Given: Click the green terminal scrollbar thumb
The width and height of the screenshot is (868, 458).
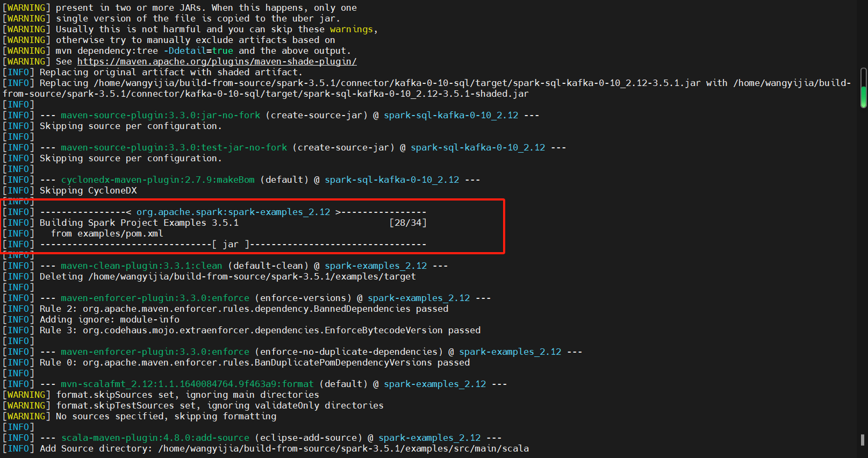Looking at the screenshot, I should pyautogui.click(x=864, y=97).
